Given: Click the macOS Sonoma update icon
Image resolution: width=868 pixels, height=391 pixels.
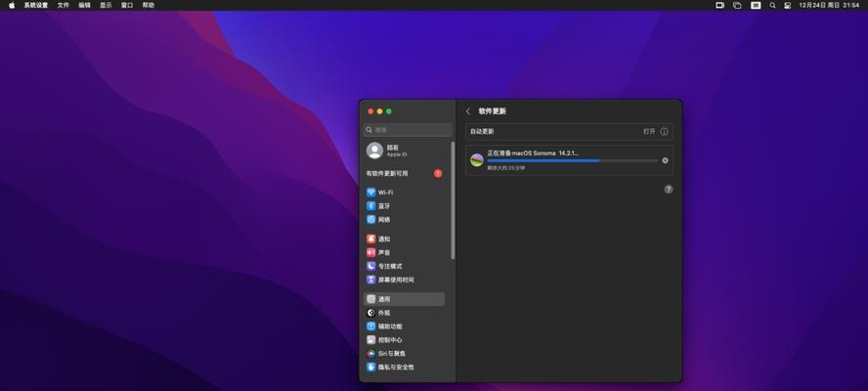Looking at the screenshot, I should [477, 160].
